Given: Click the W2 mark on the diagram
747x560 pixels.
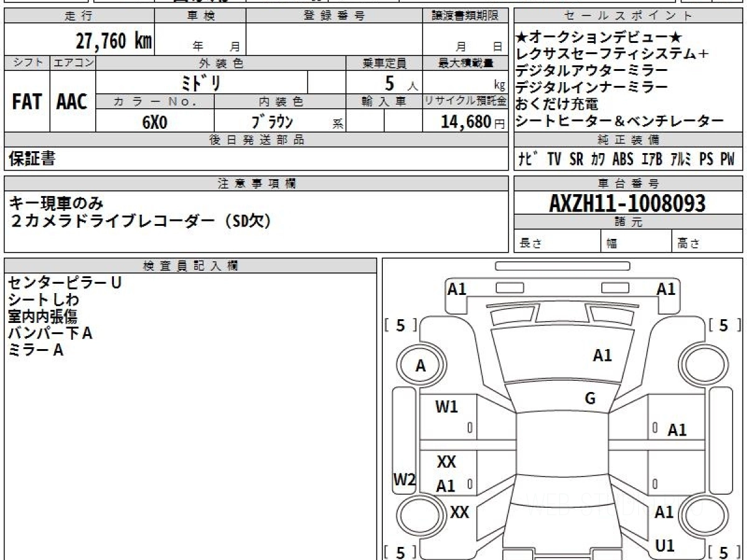Looking at the screenshot, I should (x=404, y=480).
